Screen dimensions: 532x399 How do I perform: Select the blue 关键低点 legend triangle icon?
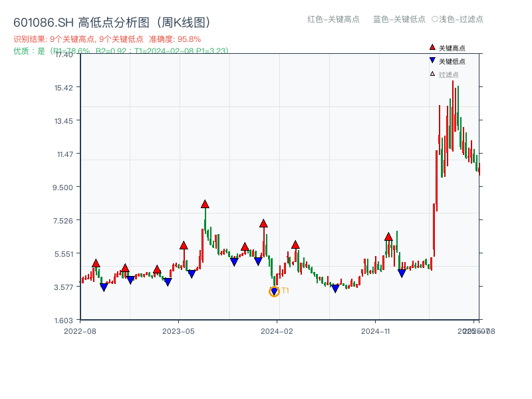click(431, 59)
